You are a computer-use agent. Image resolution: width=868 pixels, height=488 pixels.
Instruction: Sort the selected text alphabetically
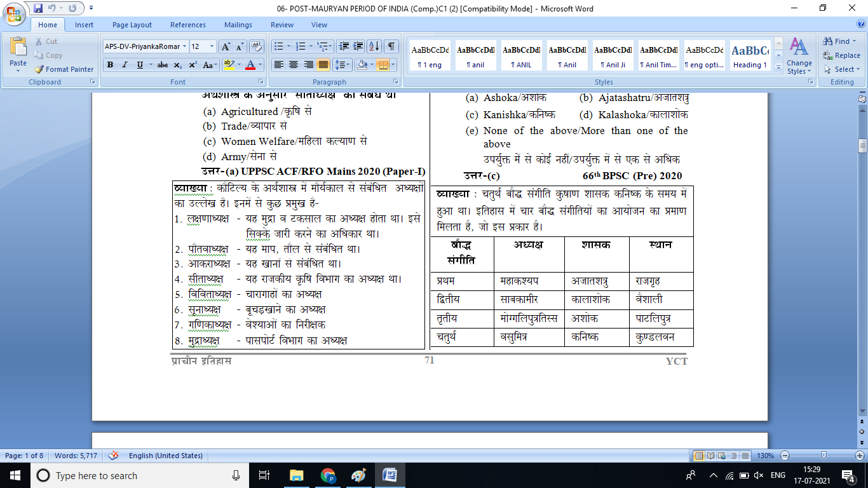[374, 46]
